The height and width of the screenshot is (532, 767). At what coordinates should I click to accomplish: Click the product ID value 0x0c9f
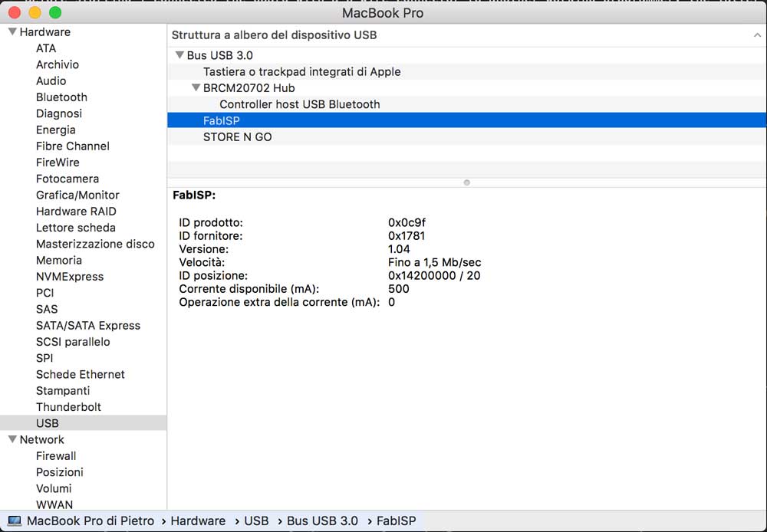coord(407,222)
